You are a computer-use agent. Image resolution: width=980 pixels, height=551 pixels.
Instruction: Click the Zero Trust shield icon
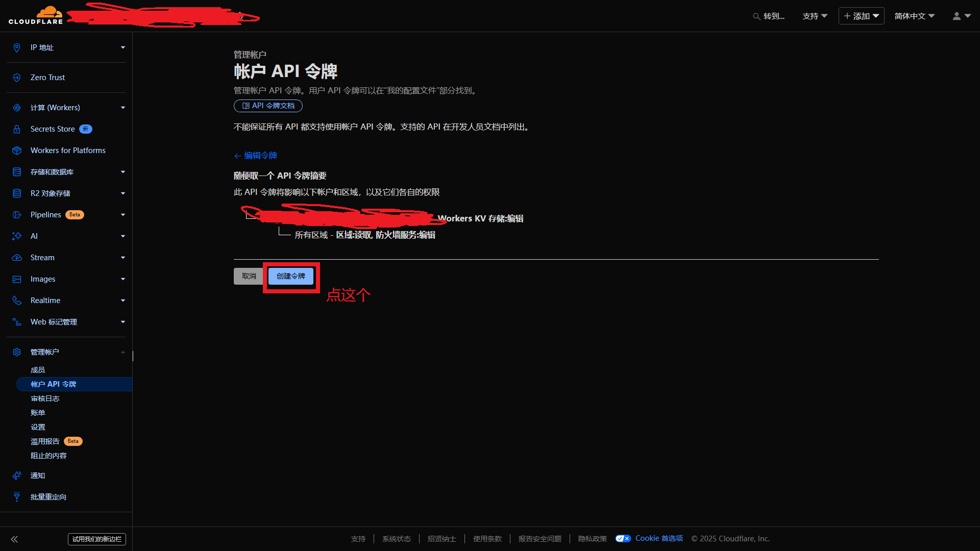tap(17, 78)
